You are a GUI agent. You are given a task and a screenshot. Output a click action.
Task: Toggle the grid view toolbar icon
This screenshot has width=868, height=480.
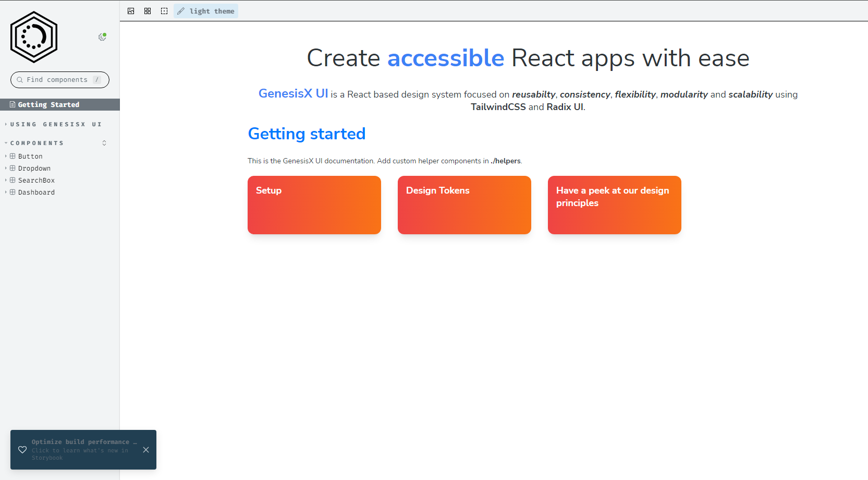click(148, 11)
